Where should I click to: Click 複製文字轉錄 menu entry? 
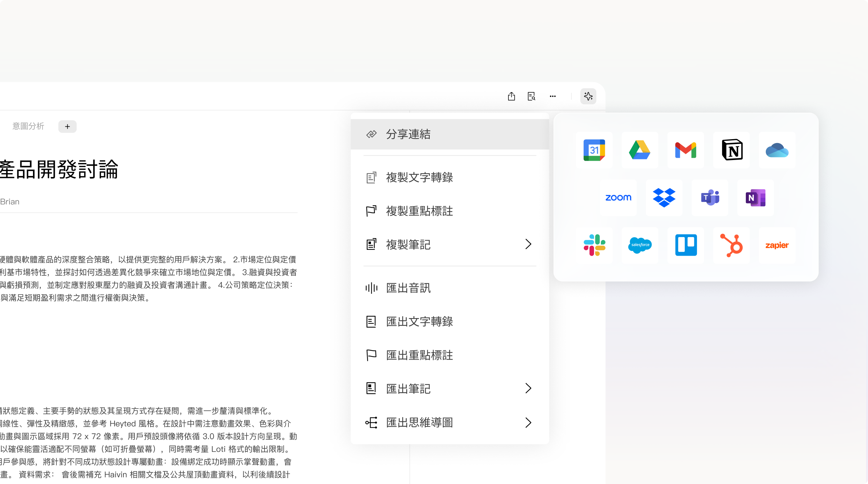[x=419, y=177]
